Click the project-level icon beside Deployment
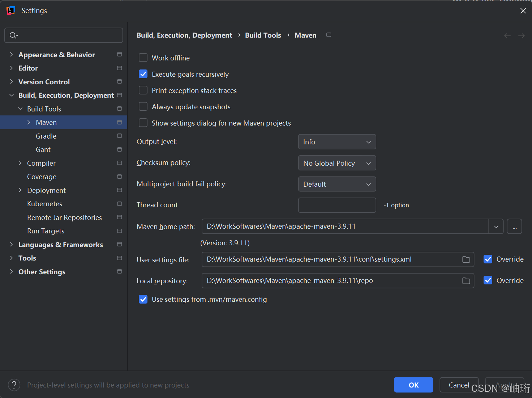532x398 pixels. [119, 190]
